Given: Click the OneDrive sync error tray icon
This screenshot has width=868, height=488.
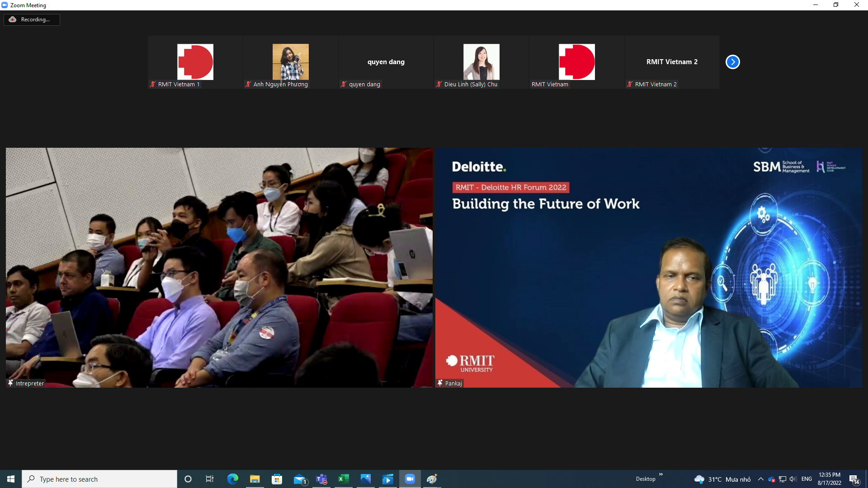Looking at the screenshot, I should pos(772,479).
